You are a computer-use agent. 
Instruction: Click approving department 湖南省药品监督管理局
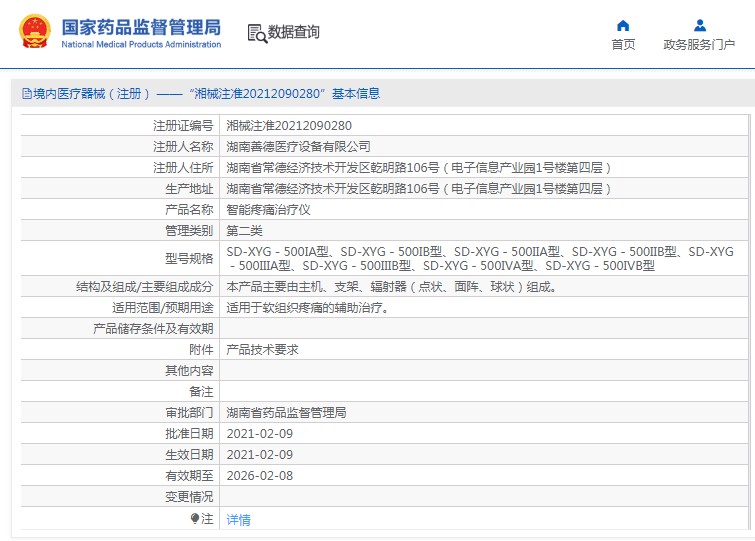pos(286,412)
